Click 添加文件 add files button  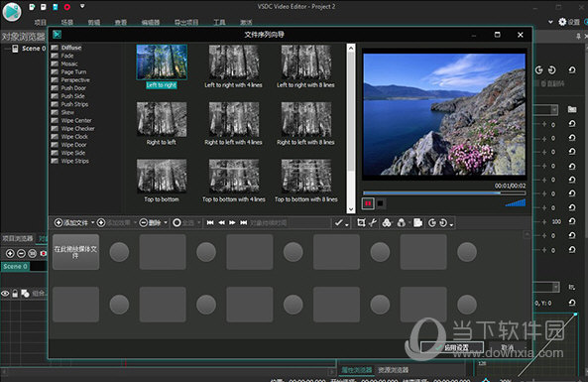coord(71,223)
